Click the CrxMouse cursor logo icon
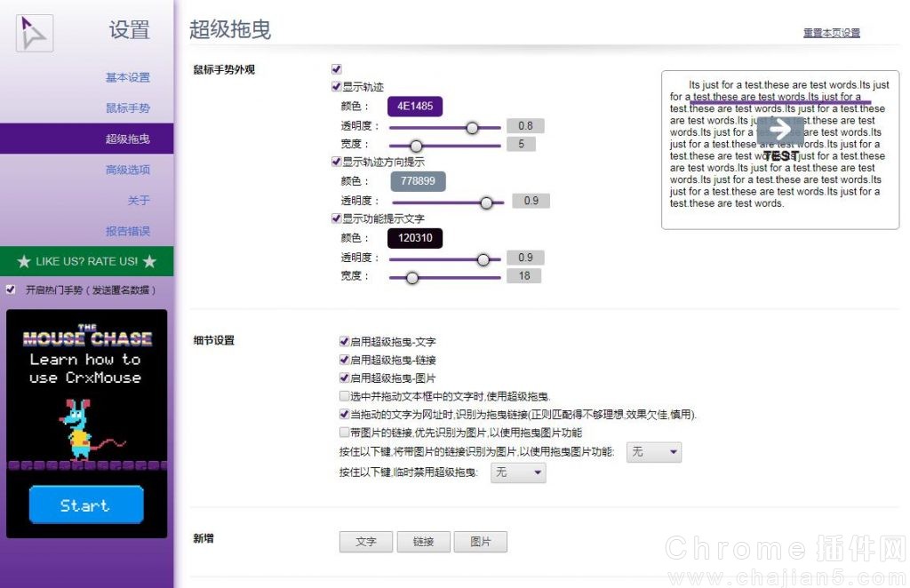 pyautogui.click(x=35, y=33)
